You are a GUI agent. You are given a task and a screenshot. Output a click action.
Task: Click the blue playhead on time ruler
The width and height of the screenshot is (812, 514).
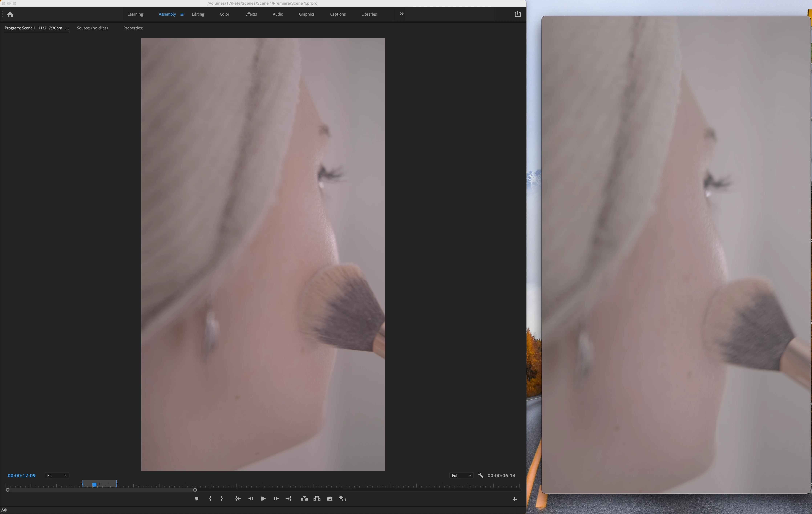(94, 484)
